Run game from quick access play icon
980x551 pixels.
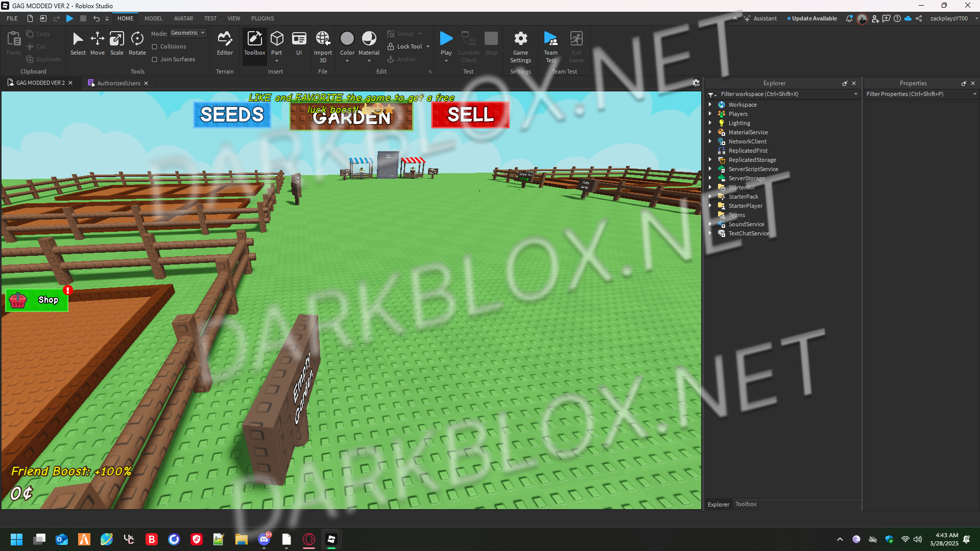pyautogui.click(x=70, y=18)
